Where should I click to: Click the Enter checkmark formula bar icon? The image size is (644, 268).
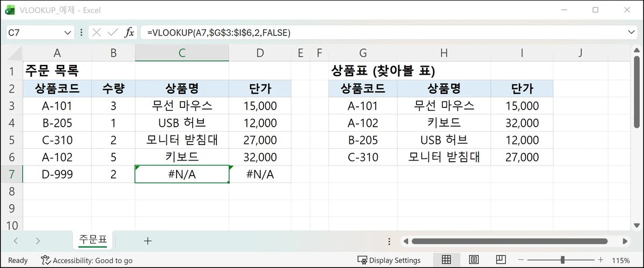coord(113,33)
